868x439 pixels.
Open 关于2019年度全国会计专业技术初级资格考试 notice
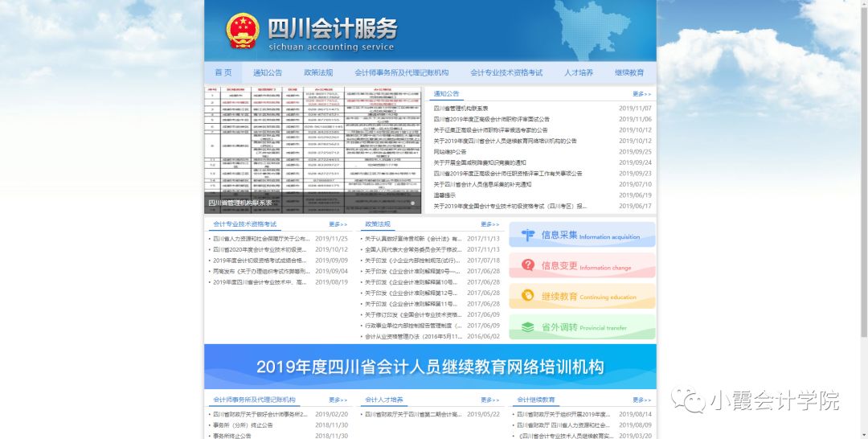pos(510,206)
